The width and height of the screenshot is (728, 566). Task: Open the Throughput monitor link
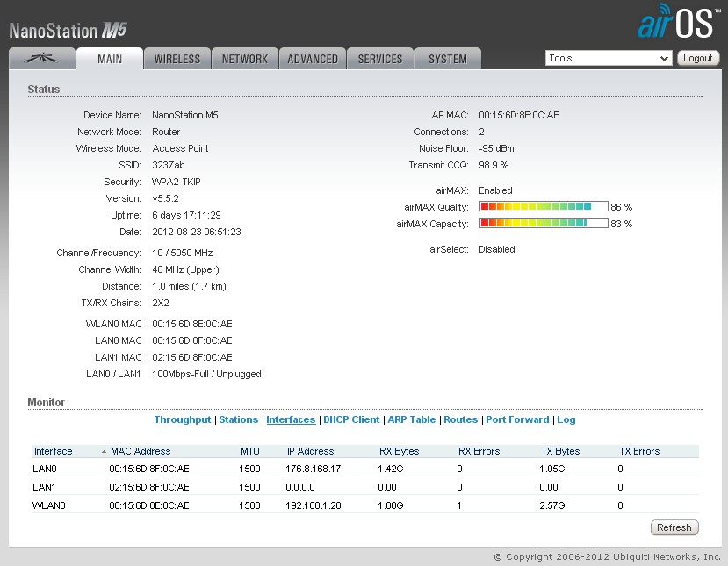click(183, 419)
